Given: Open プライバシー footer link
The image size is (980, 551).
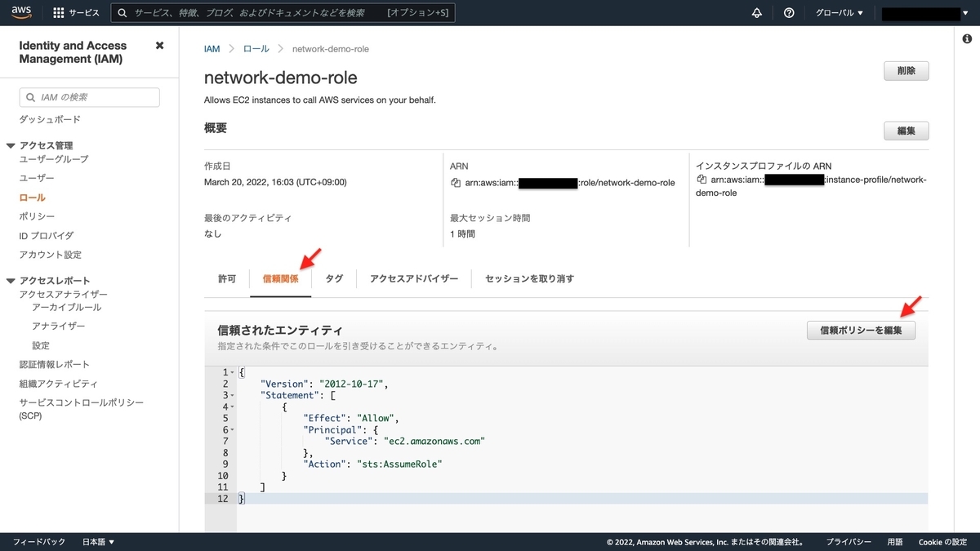Looking at the screenshot, I should pyautogui.click(x=849, y=542).
